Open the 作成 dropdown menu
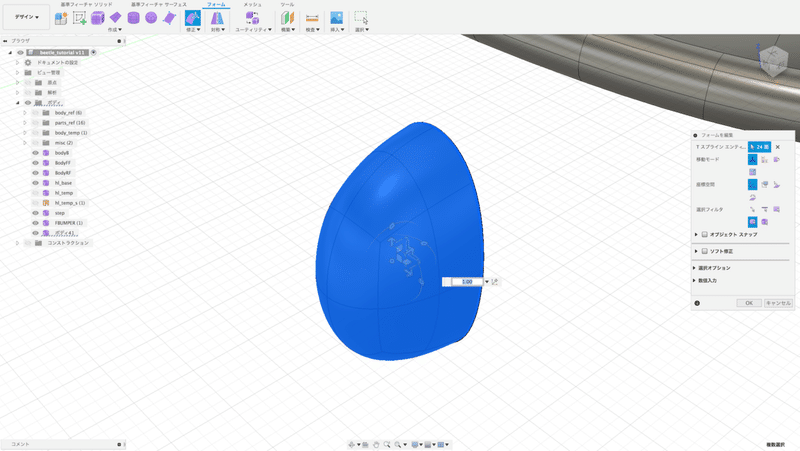This screenshot has width=800, height=451. [115, 30]
